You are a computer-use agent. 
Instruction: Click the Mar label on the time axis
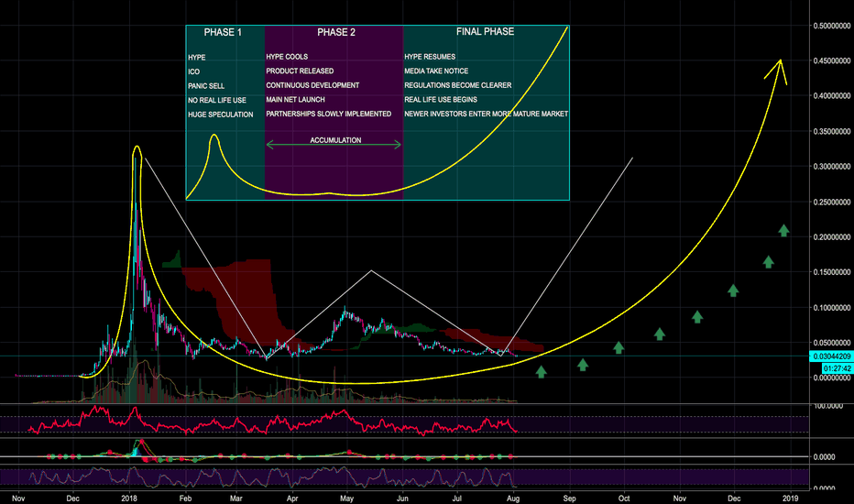235,498
